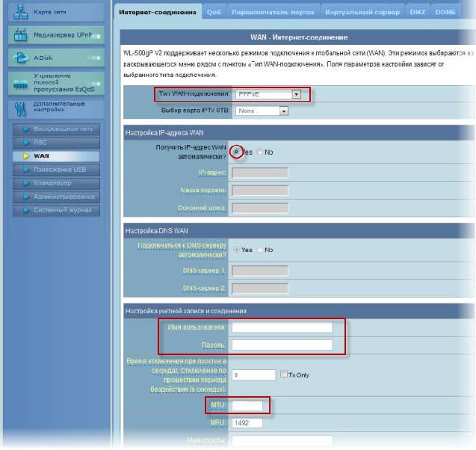This screenshot has width=476, height=450.
Task: Click the Карта сети button
Action: pyautogui.click(x=57, y=12)
